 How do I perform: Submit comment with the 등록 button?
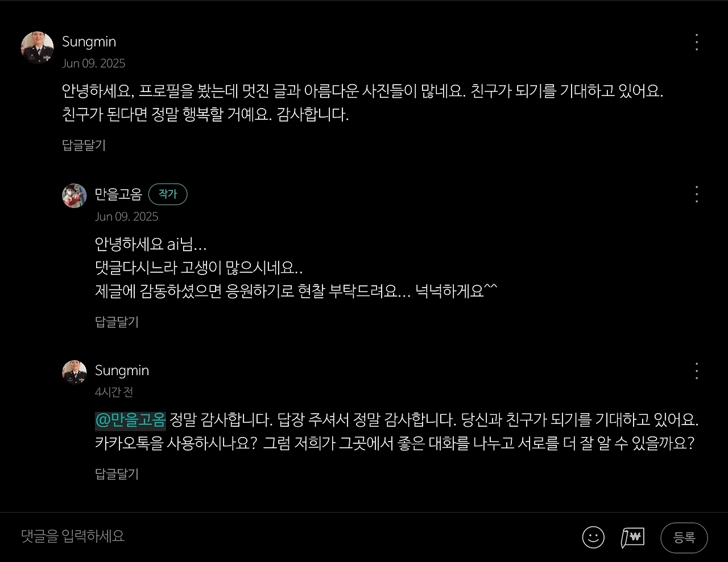(684, 538)
